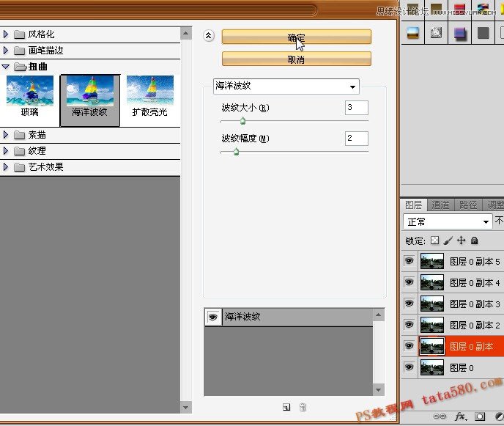The image size is (504, 426).
Task: Expand the 画笔描边 filter folder
Action: 5,50
